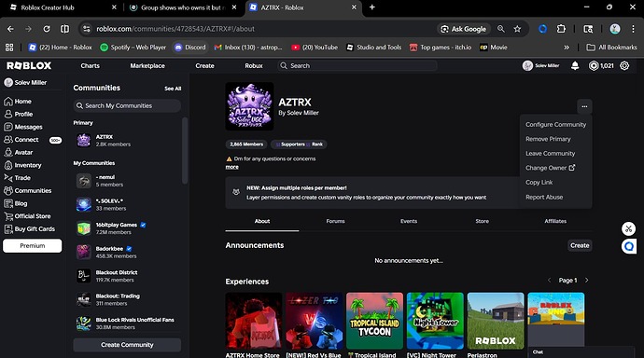
Task: Open Marketplace in top navigation
Action: (147, 65)
